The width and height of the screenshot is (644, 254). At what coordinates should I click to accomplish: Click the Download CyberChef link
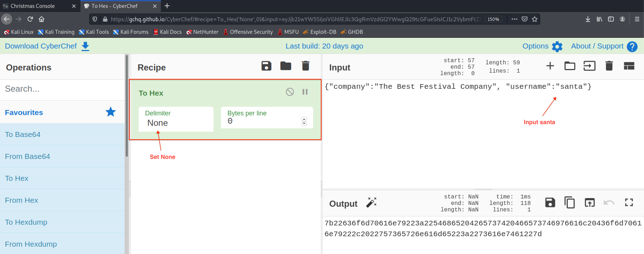(47, 46)
